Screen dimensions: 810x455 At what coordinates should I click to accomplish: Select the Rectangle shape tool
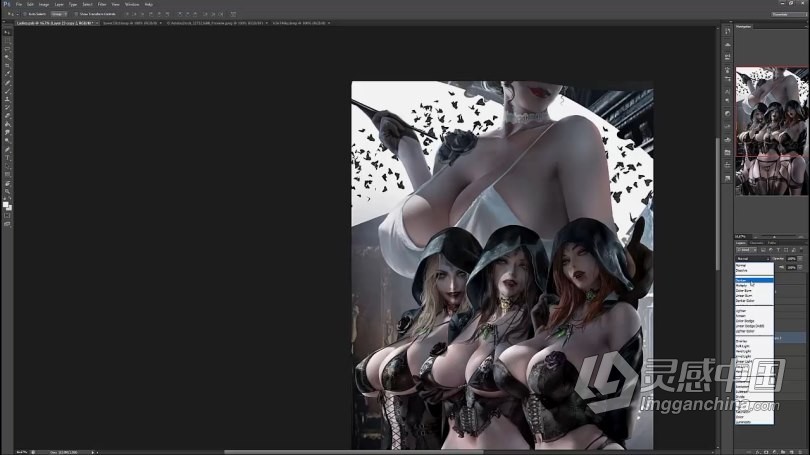coord(7,174)
